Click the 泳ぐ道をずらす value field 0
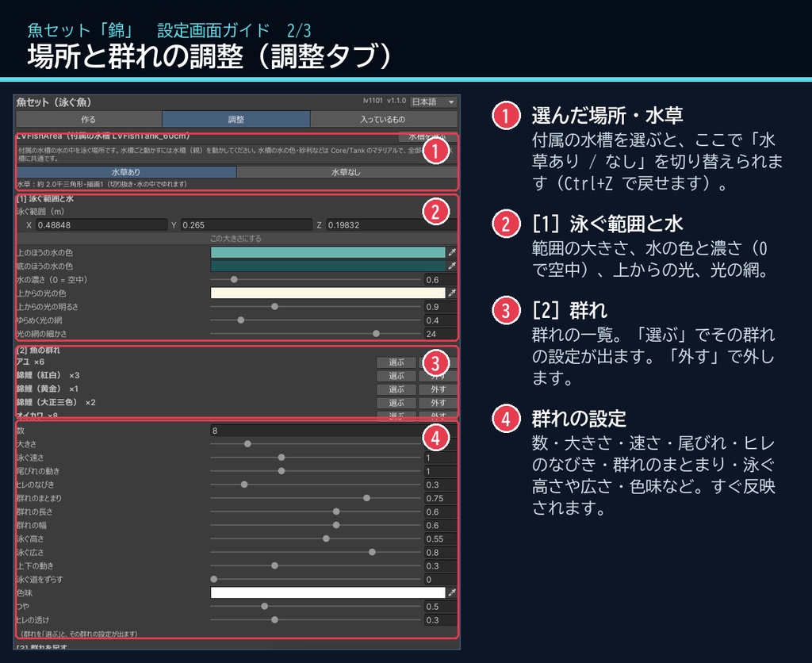Image resolution: width=812 pixels, height=663 pixels. pos(440,579)
